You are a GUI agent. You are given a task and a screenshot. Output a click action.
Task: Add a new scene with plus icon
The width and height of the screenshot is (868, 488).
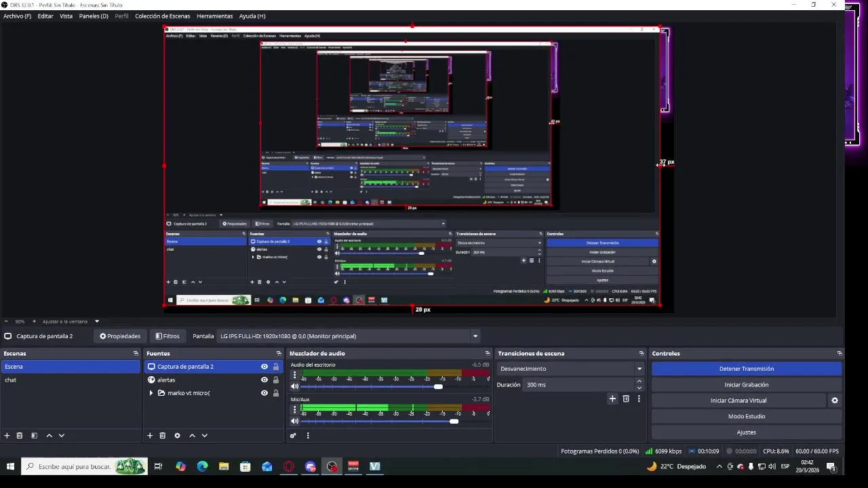tap(7, 436)
